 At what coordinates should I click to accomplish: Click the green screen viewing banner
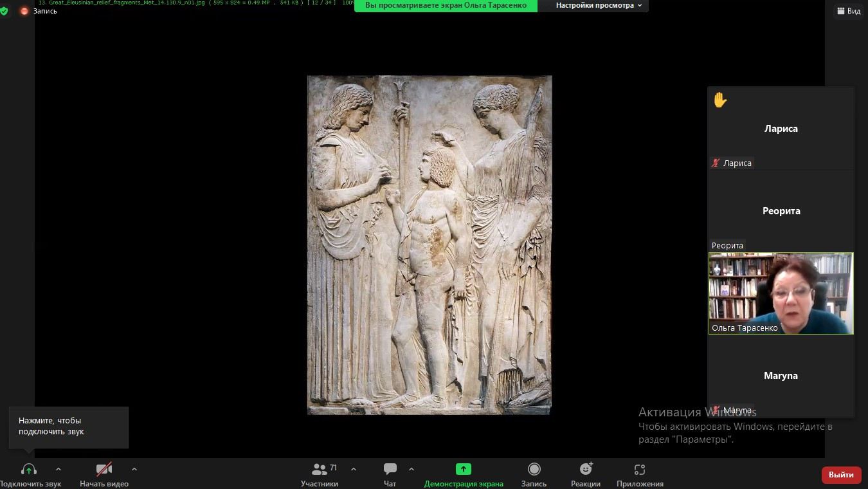pos(446,6)
